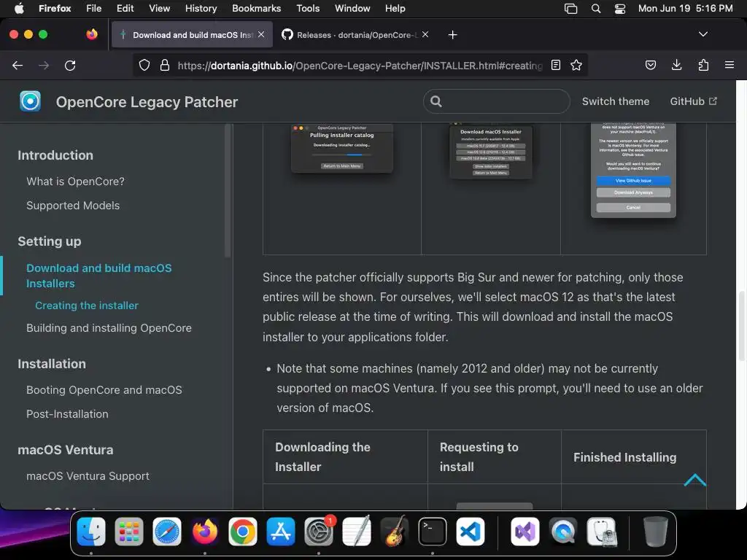Open macOS Control Center icon
The width and height of the screenshot is (747, 560).
click(620, 9)
